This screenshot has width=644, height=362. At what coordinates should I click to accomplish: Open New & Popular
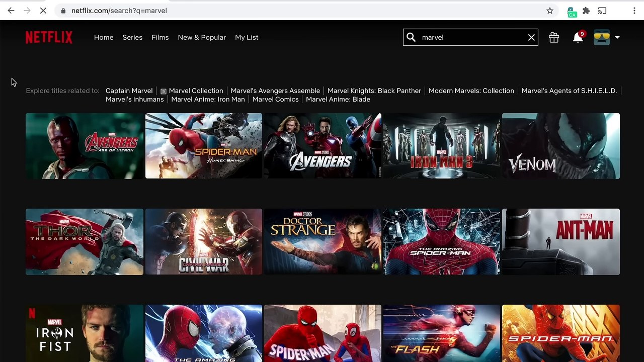click(x=202, y=37)
